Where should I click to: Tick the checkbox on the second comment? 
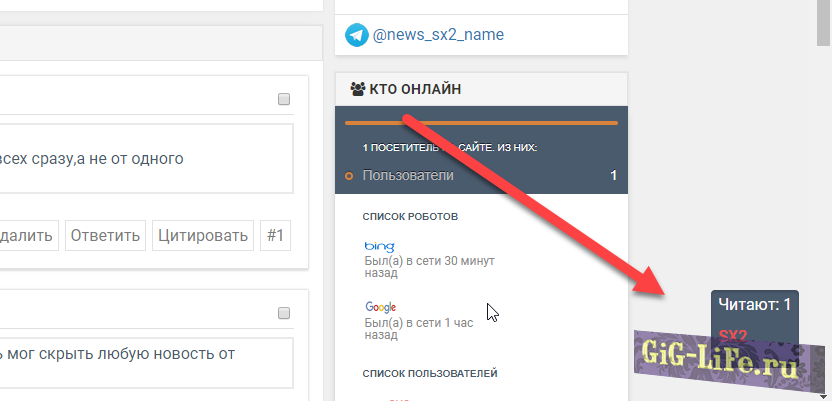tap(284, 313)
